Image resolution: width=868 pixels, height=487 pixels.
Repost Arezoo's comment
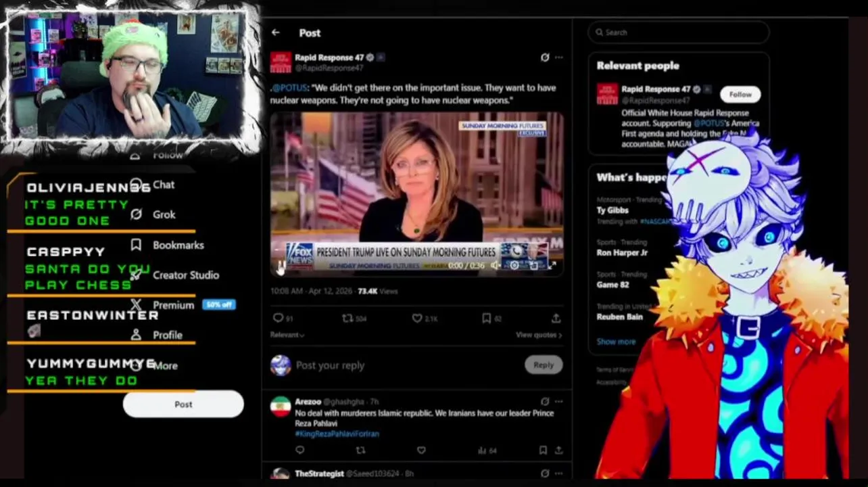pyautogui.click(x=360, y=450)
